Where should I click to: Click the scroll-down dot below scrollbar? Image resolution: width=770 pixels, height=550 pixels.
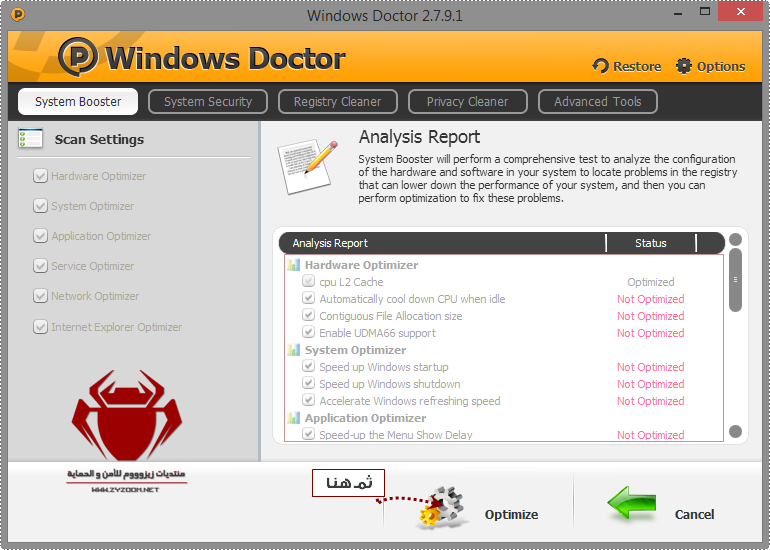pos(735,431)
